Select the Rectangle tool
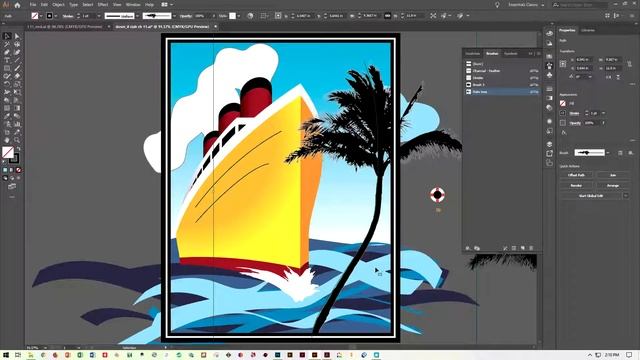The height and width of the screenshot is (360, 640). tap(7, 68)
